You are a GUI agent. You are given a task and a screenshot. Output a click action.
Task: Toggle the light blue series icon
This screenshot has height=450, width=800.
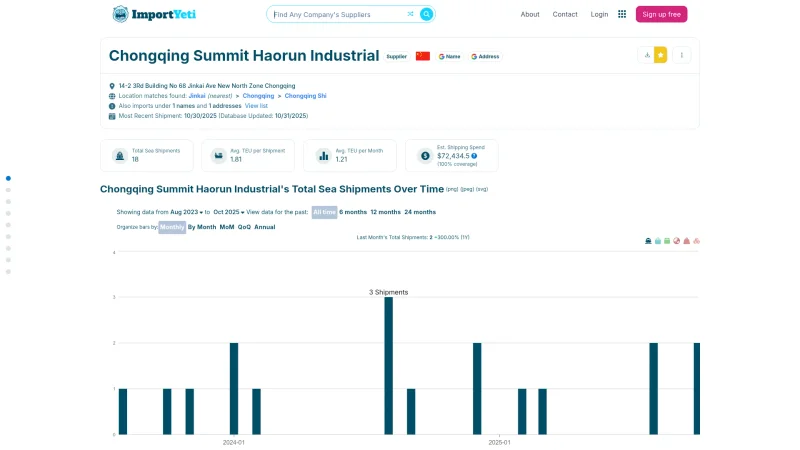click(658, 241)
